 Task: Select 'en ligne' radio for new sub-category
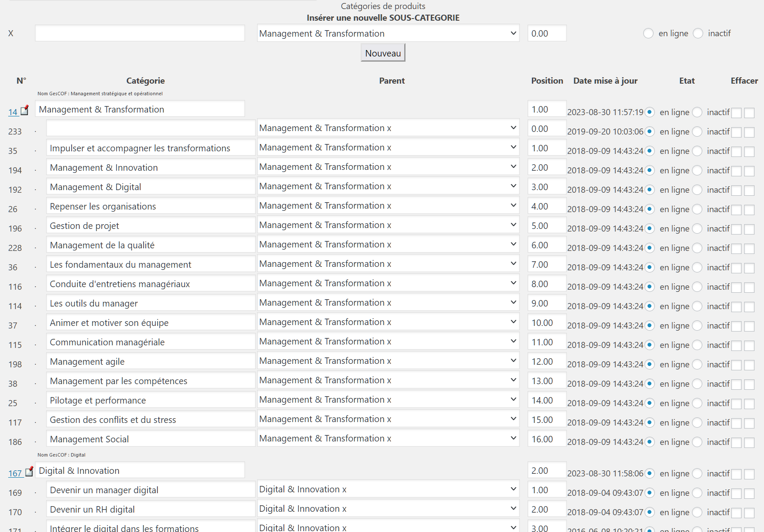pos(648,33)
